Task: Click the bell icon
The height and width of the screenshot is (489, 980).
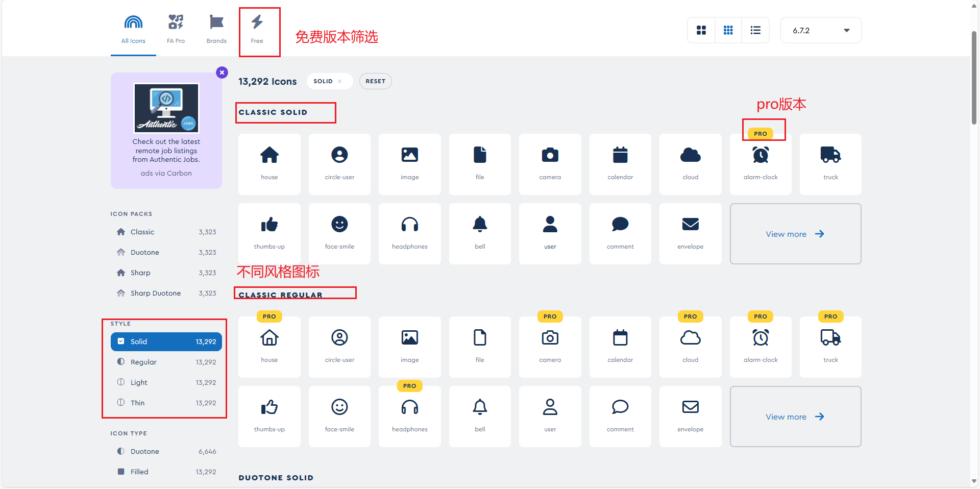Action: click(x=479, y=233)
